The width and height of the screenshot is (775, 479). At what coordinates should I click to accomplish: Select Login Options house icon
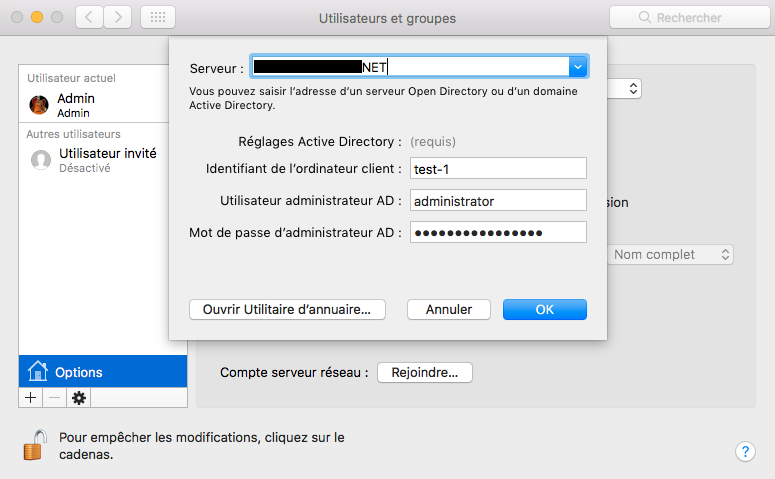[38, 371]
